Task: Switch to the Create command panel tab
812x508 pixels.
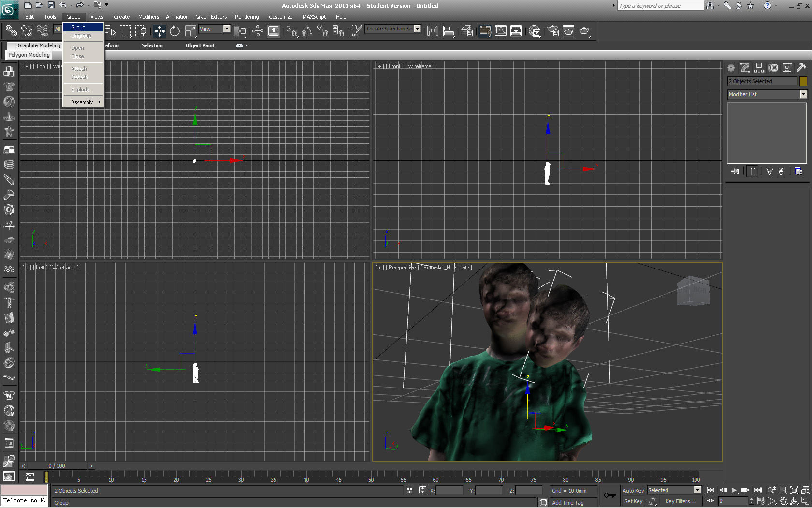Action: pyautogui.click(x=731, y=68)
